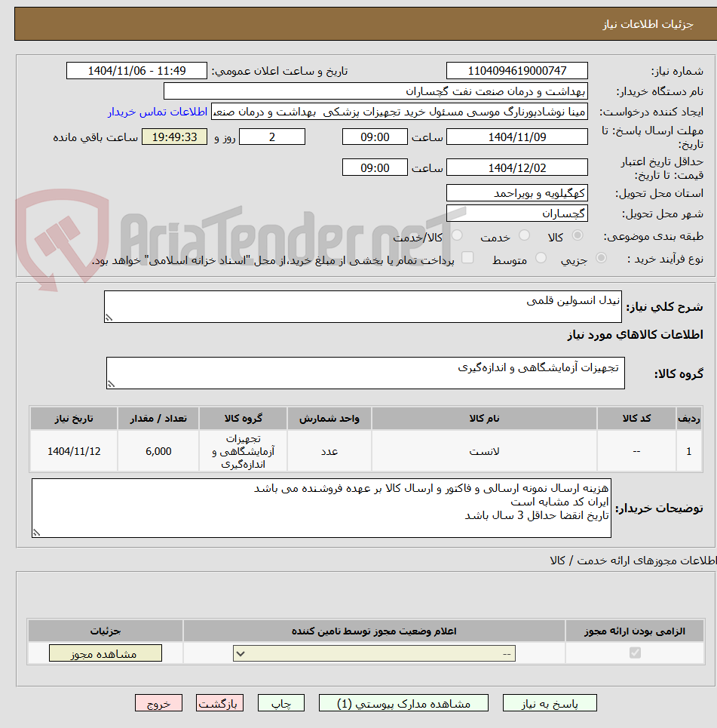Image resolution: width=717 pixels, height=728 pixels.
Task: Click the buyer notes text area
Action: coord(322,508)
